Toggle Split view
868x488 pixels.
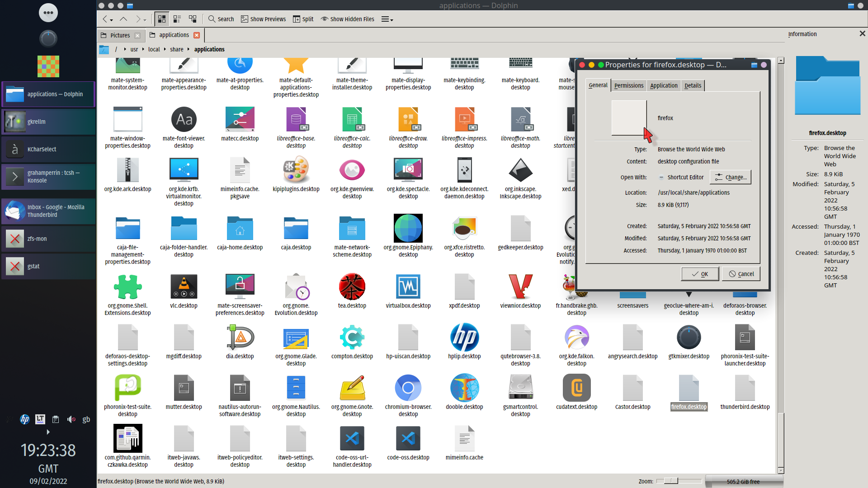tap(303, 19)
